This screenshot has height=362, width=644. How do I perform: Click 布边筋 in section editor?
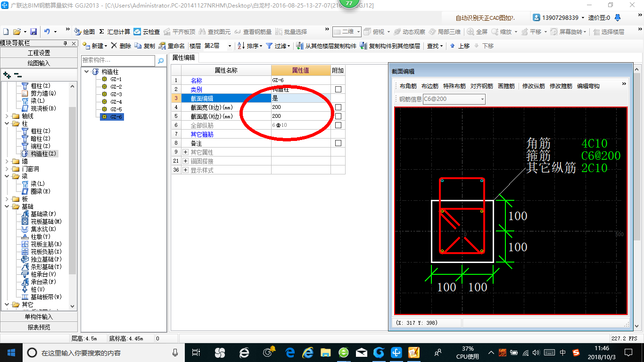click(430, 86)
